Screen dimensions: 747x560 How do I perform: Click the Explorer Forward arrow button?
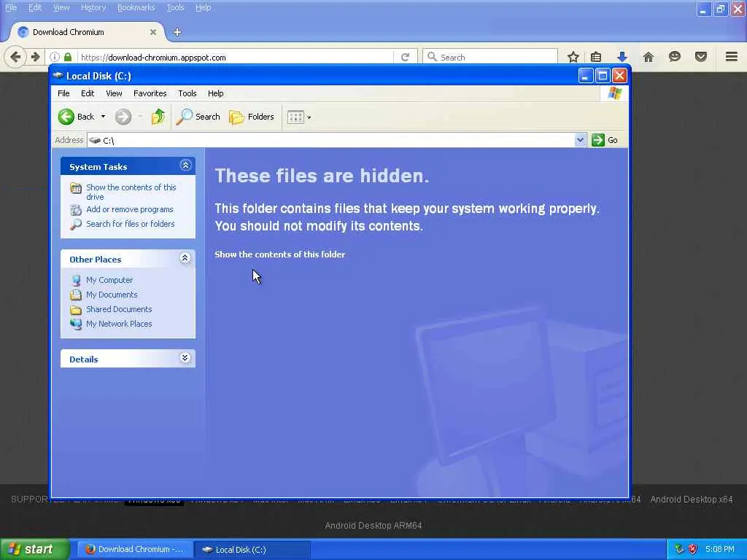click(x=123, y=117)
